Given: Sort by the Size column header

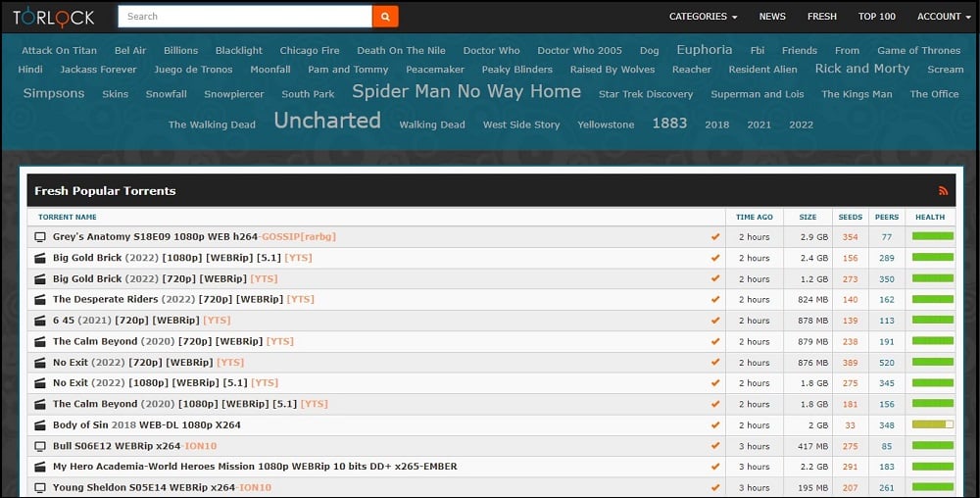Looking at the screenshot, I should click(808, 217).
